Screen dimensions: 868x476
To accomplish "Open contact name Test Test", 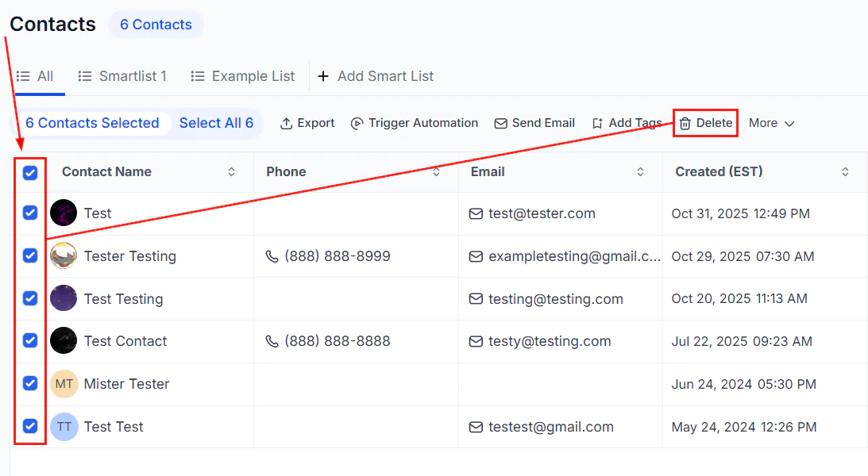I will click(114, 427).
